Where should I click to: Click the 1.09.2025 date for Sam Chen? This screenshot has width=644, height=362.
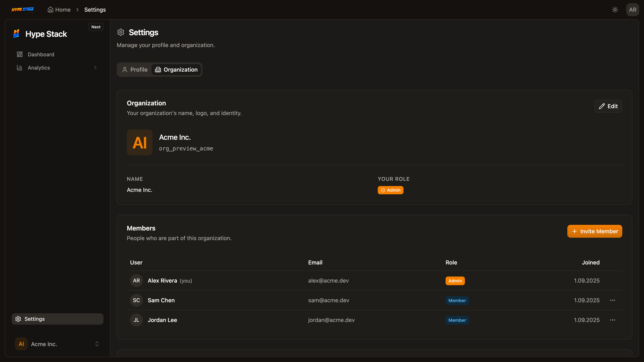coord(586,300)
